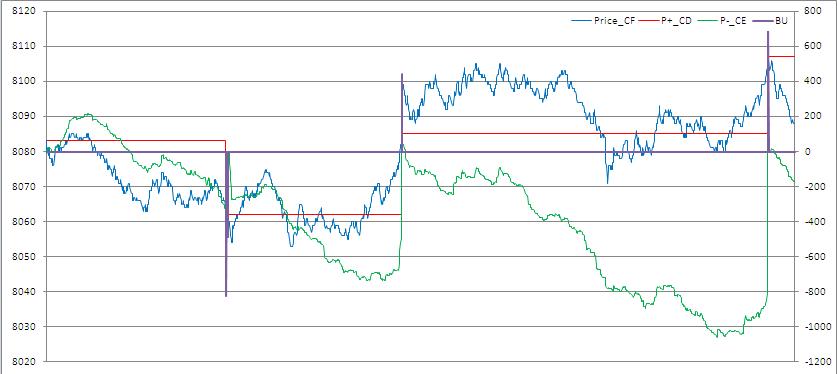Click the 800 right axis label
Image resolution: width=837 pixels, height=374 pixels.
(x=812, y=12)
